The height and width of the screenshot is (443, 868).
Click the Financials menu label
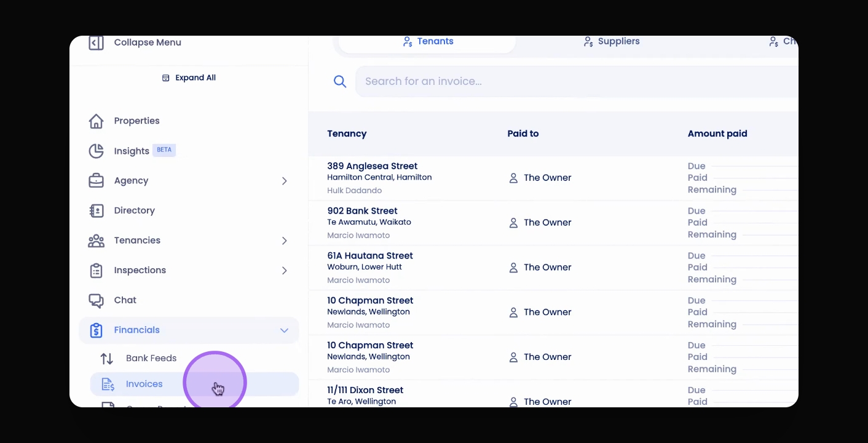136,330
